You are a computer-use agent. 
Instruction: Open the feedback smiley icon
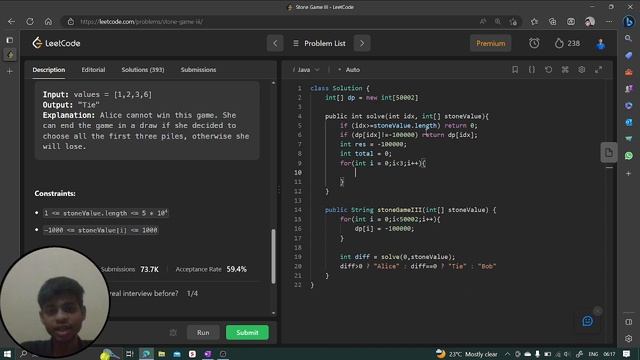click(x=587, y=321)
